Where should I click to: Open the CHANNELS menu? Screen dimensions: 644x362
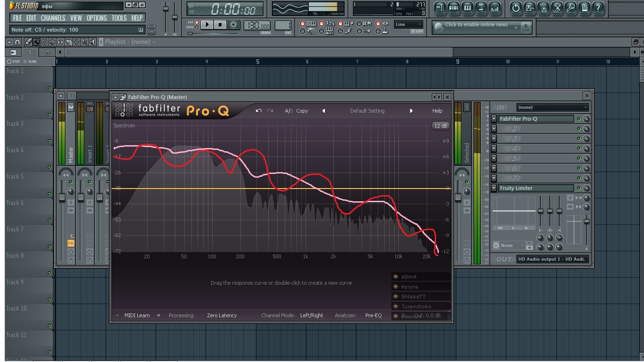pos(53,18)
